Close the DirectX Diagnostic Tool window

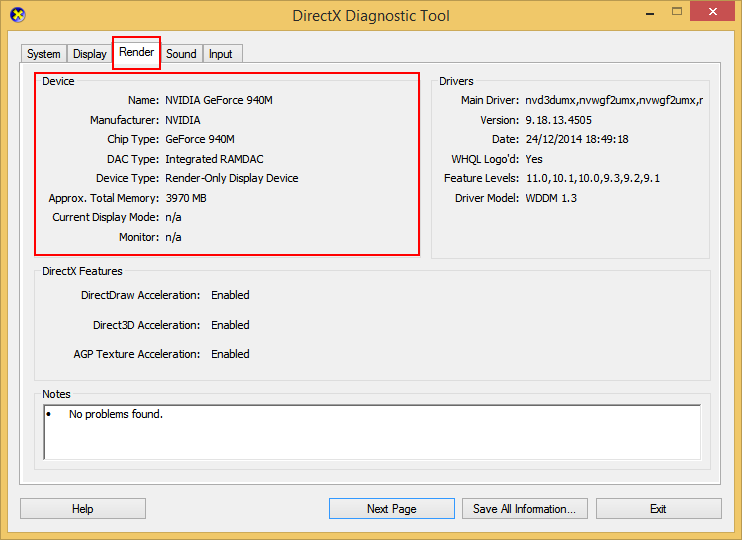tap(713, 12)
